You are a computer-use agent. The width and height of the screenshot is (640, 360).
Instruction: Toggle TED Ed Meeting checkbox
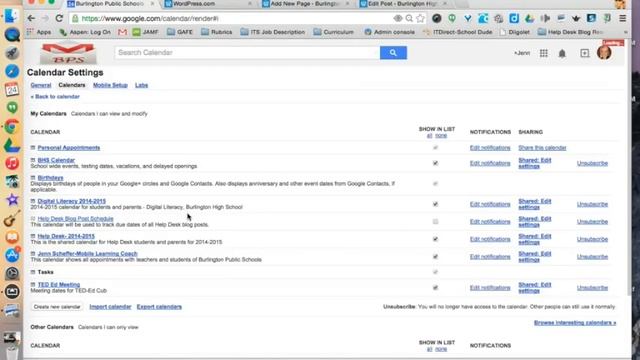coord(436,288)
